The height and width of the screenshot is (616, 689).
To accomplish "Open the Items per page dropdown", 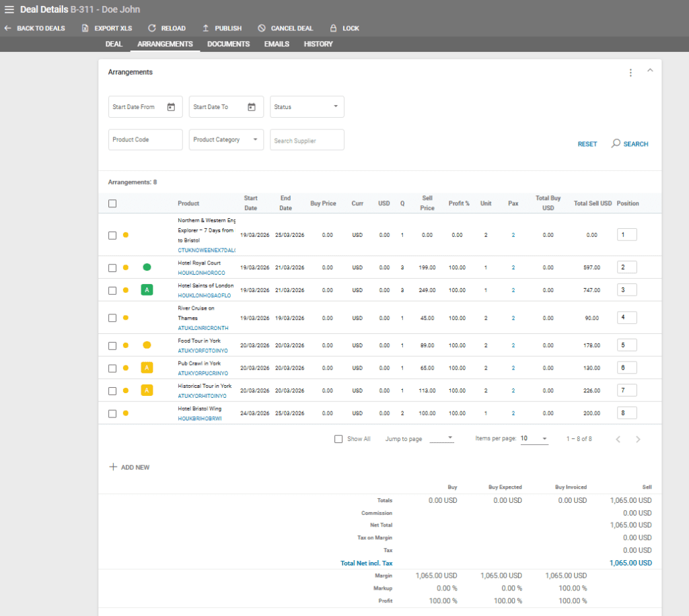I will click(x=535, y=439).
